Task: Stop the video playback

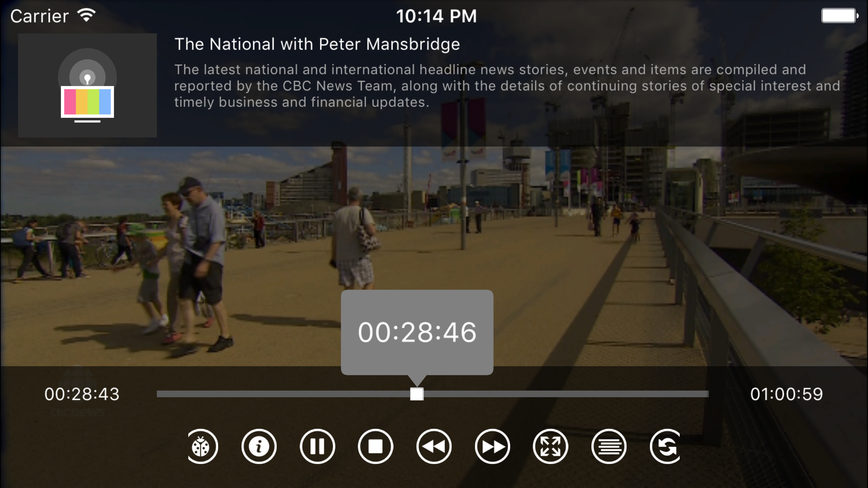Action: (x=375, y=446)
